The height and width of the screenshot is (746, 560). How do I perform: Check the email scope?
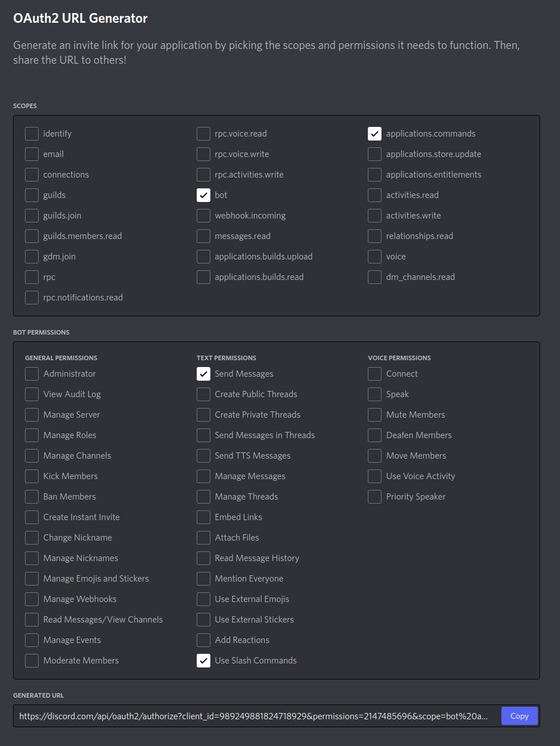(x=32, y=154)
